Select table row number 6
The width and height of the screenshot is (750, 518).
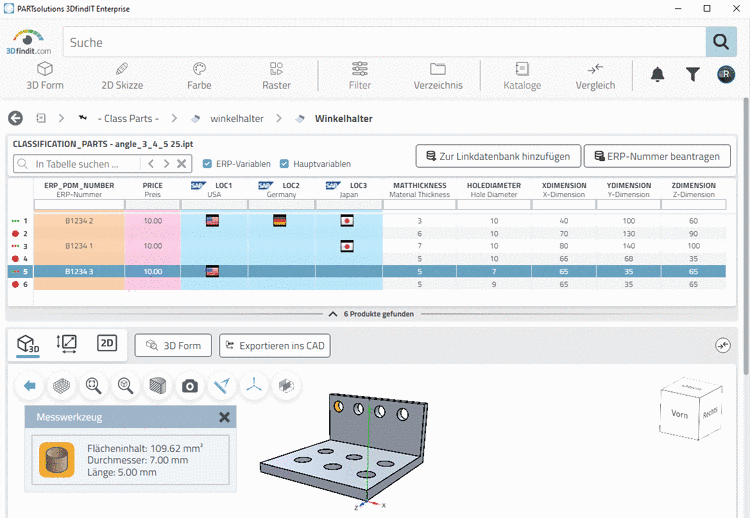point(367,284)
